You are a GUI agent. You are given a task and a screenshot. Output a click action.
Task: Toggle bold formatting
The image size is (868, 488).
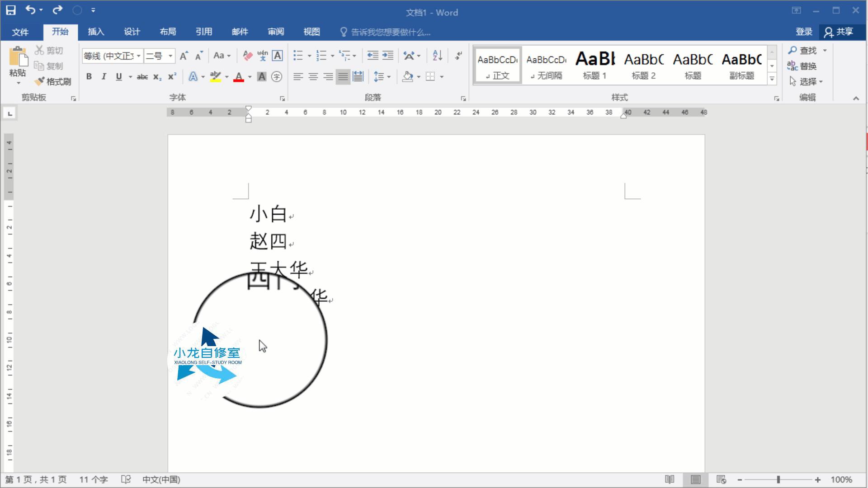point(89,77)
